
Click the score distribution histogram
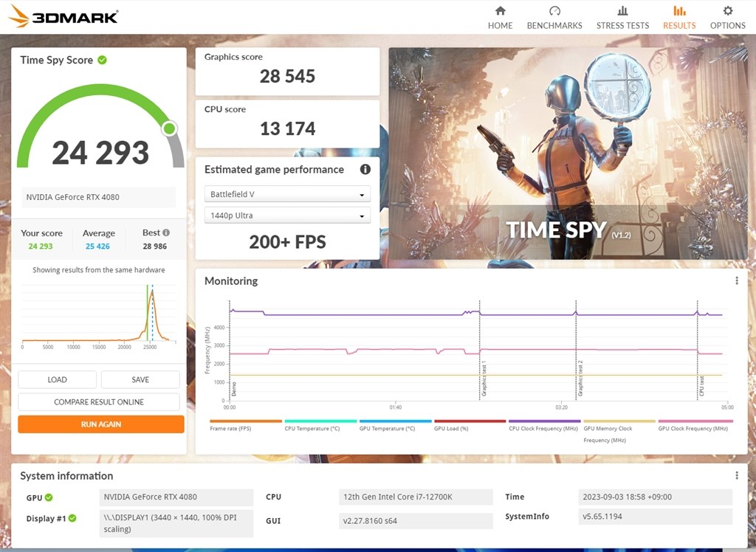99,316
